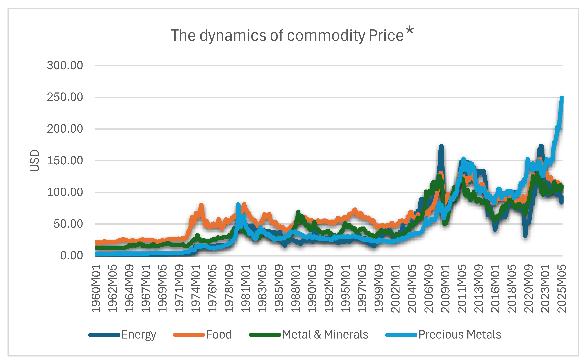The height and width of the screenshot is (364, 588).
Task: Click the 1981M01 x-axis label
Action: pyautogui.click(x=246, y=289)
